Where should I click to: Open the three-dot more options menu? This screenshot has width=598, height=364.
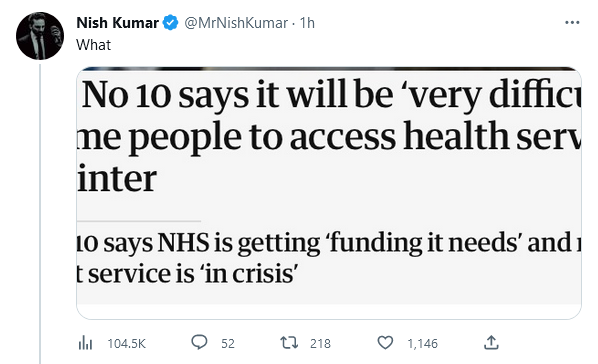572,23
